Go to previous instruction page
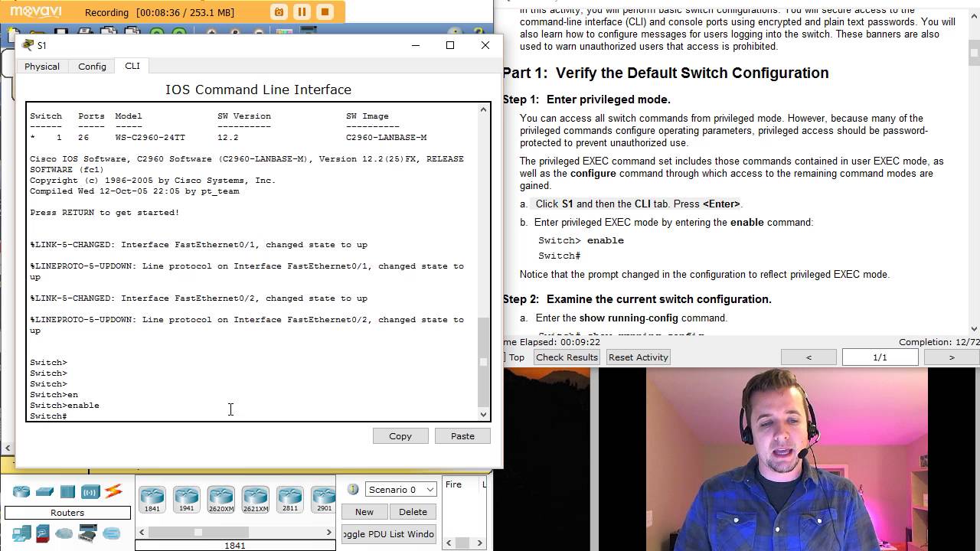This screenshot has width=980, height=551. [x=808, y=357]
